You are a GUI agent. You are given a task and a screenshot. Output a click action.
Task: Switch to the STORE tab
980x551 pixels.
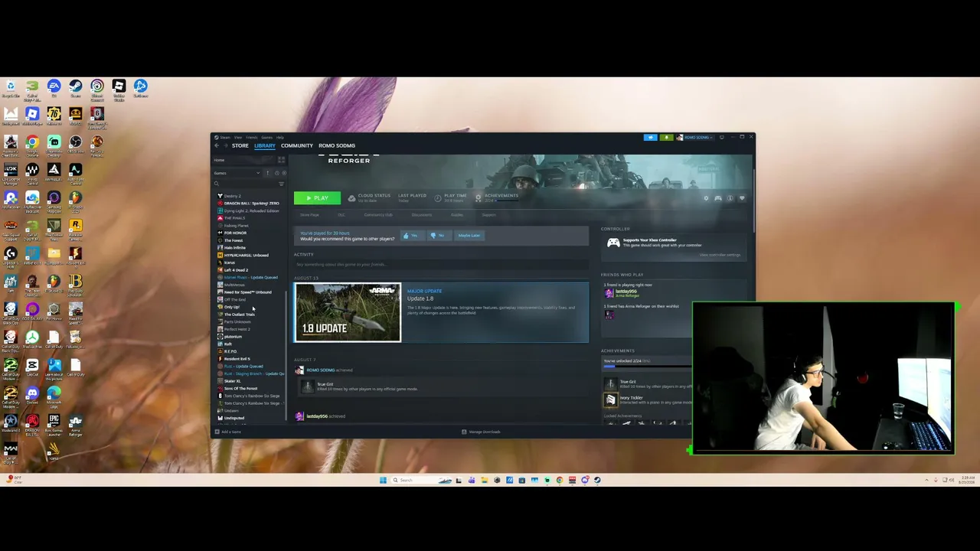pos(240,145)
